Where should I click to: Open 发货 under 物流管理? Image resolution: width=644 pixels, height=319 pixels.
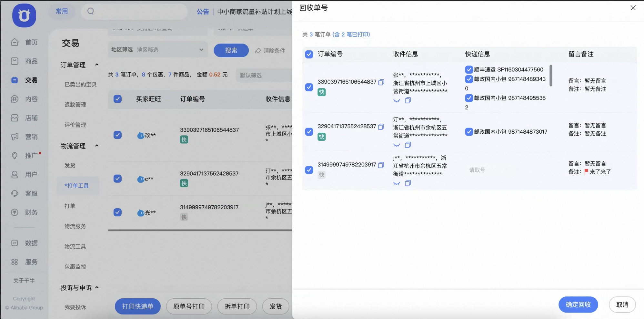point(70,165)
